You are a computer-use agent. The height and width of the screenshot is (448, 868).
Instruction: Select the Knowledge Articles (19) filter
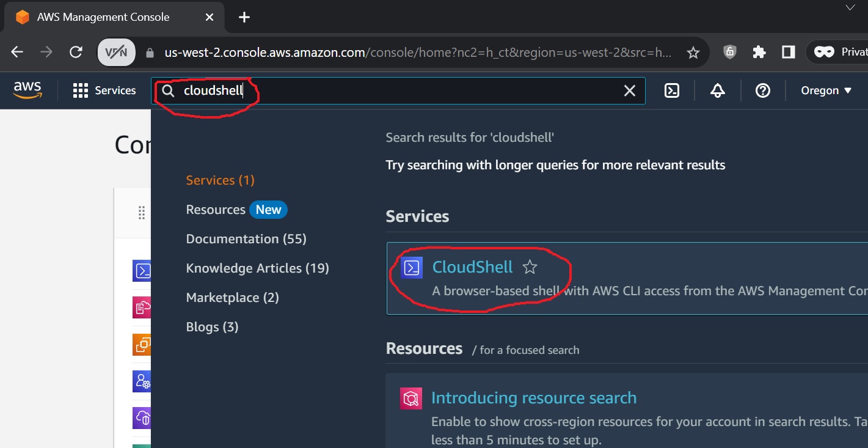click(258, 268)
